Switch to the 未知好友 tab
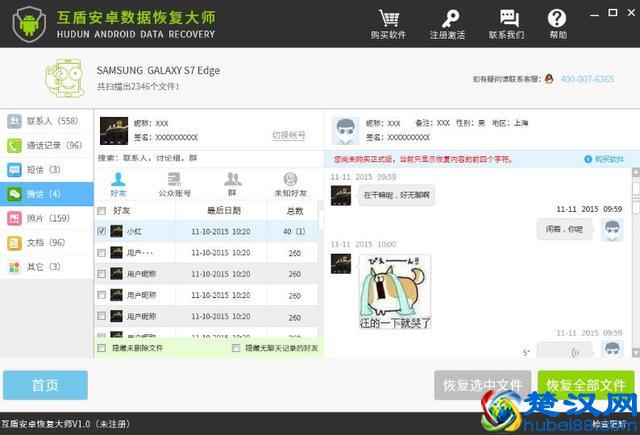 coord(290,184)
